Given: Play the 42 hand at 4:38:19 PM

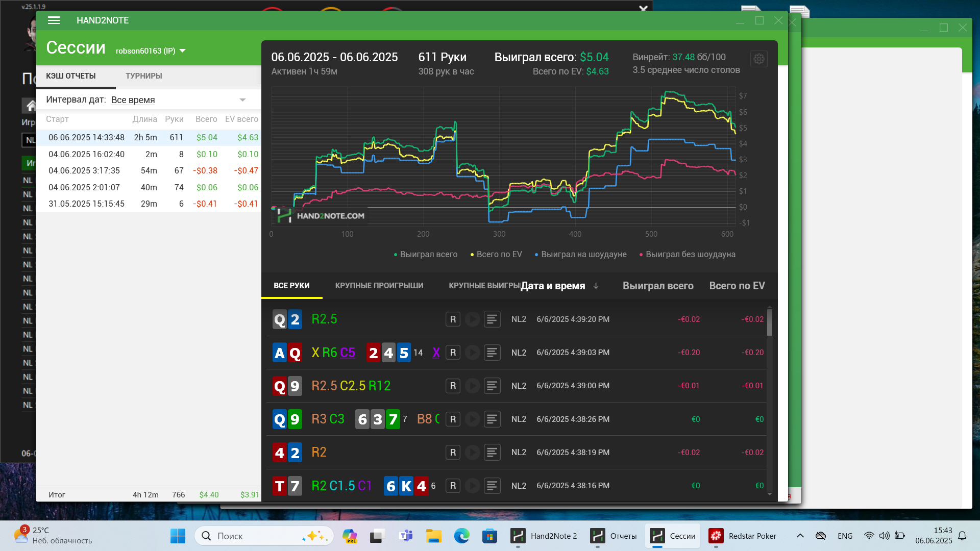Looking at the screenshot, I should click(472, 453).
